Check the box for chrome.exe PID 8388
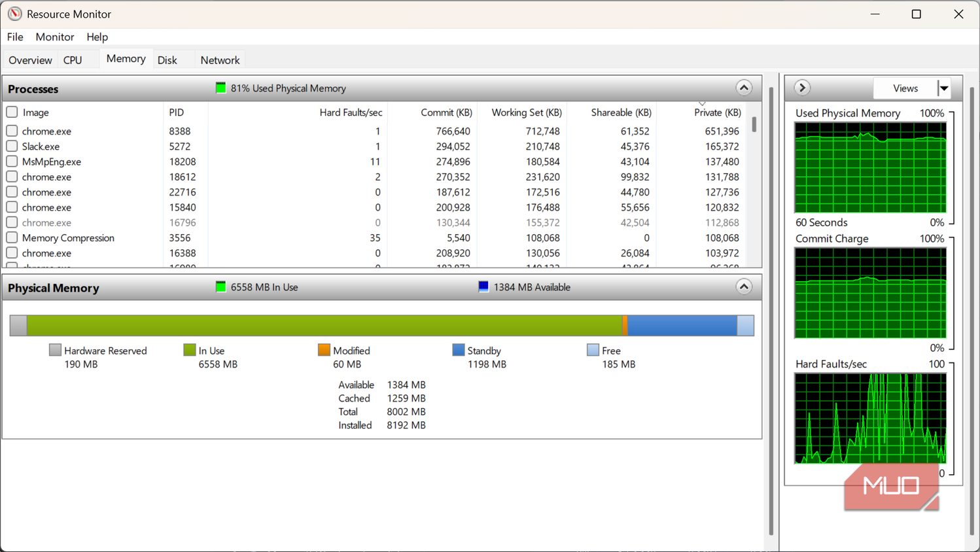The width and height of the screenshot is (980, 552). (x=12, y=131)
